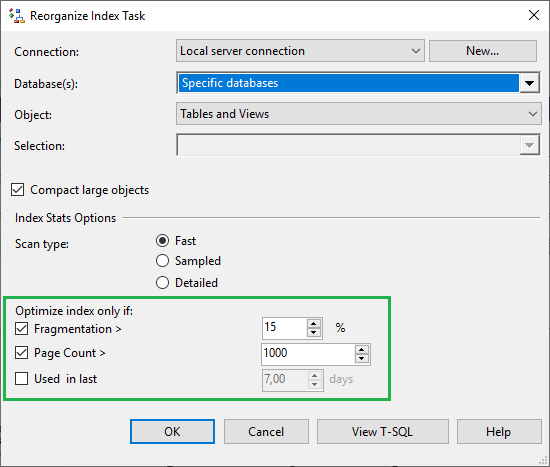Click the OK button
The height and width of the screenshot is (467, 550).
tap(172, 432)
